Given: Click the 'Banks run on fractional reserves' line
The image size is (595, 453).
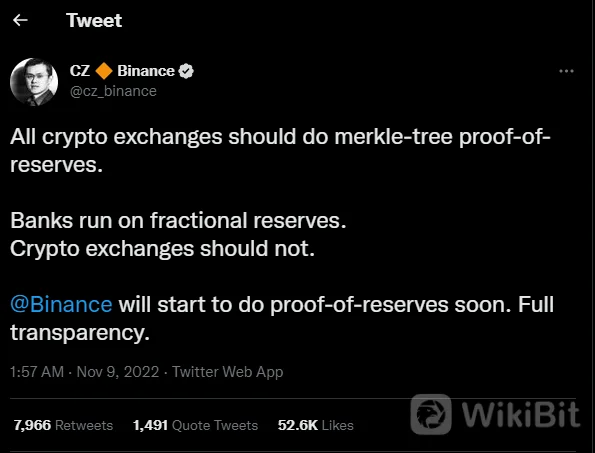Looking at the screenshot, I should 178,220.
